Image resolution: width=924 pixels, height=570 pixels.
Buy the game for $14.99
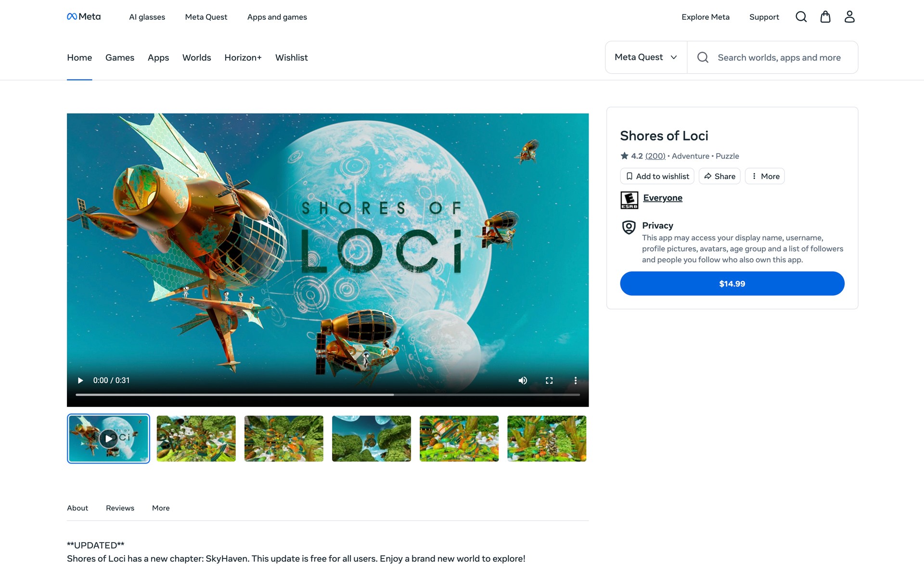[x=732, y=284]
